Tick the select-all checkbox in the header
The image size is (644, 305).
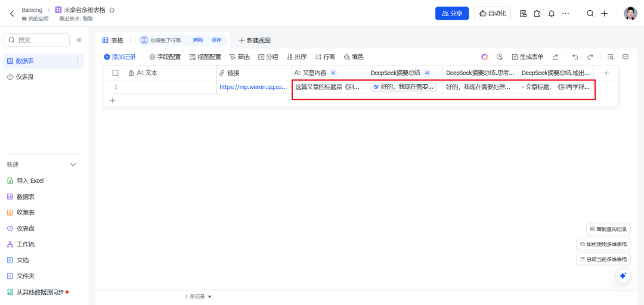[x=116, y=73]
